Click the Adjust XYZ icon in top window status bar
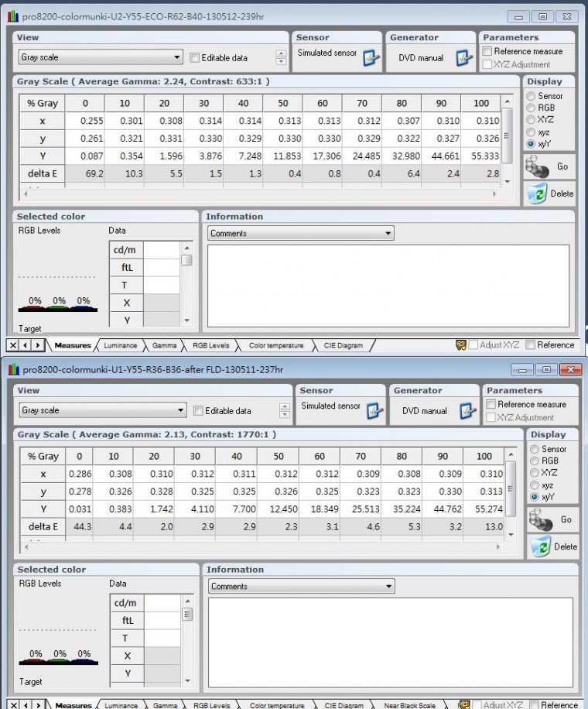This screenshot has height=709, width=588. tap(461, 345)
